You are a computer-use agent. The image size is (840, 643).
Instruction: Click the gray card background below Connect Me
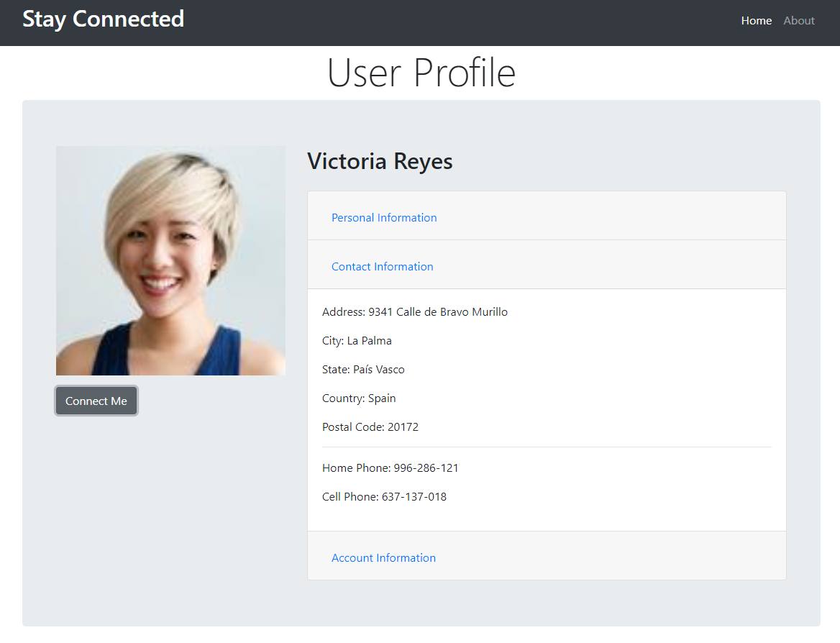pos(165,518)
